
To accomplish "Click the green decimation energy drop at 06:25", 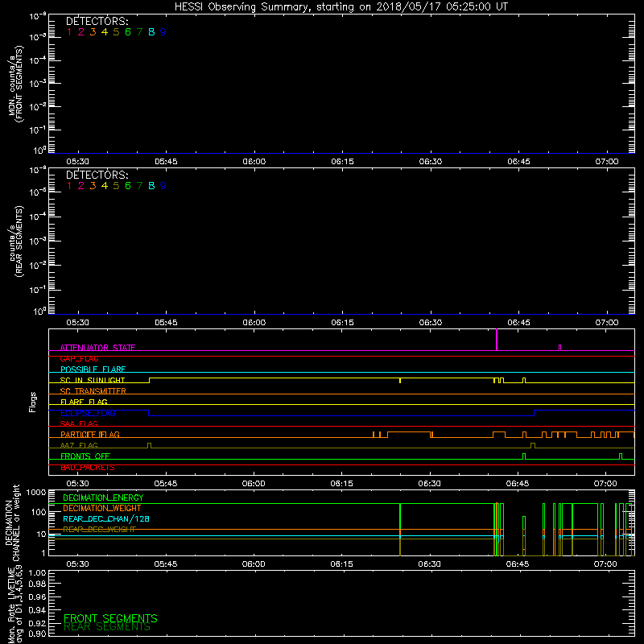I will click(x=400, y=530).
